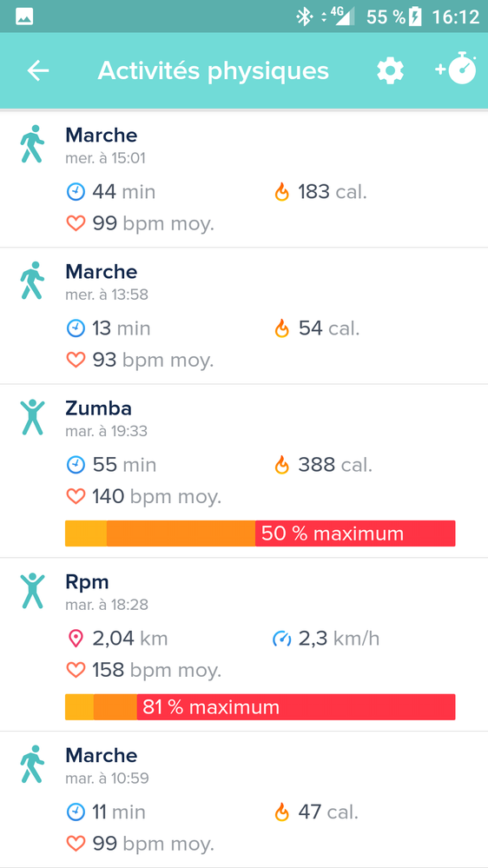Tap walking icon for 15:01 Marche

32,144
